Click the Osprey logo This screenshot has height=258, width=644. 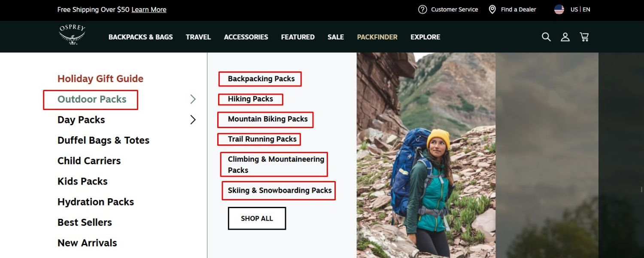[71, 35]
